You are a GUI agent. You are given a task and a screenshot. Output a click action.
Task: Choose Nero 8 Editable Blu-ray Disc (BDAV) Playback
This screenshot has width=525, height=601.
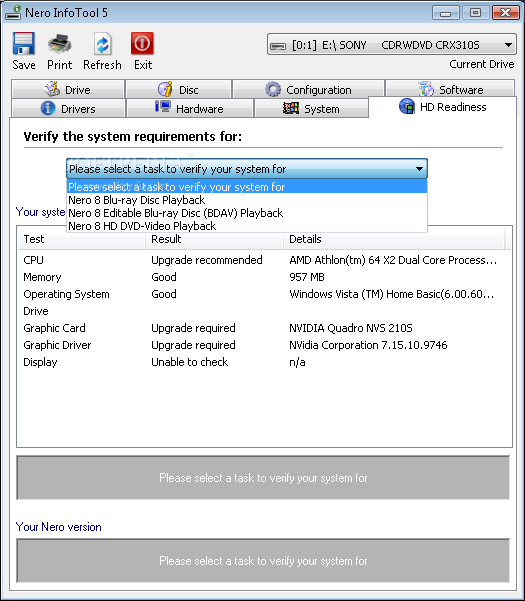[247, 213]
